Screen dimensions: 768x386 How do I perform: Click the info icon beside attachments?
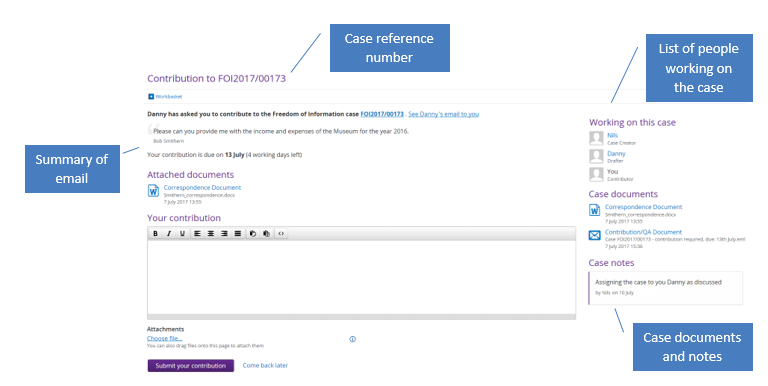353,339
